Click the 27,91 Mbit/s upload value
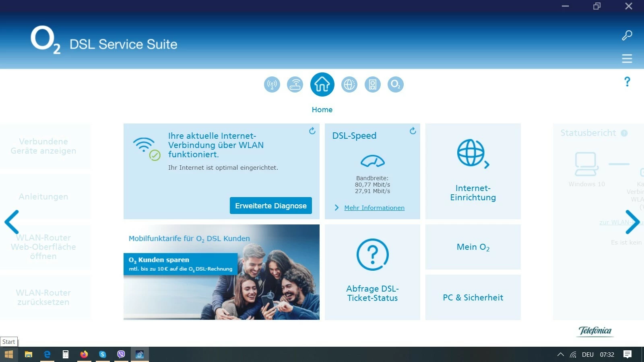Image resolution: width=644 pixels, height=362 pixels. 372,191
